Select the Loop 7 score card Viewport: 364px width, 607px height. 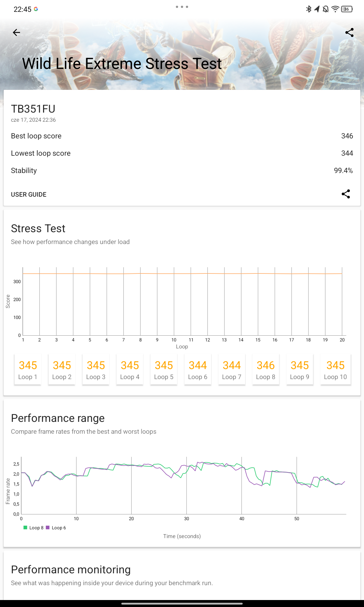click(x=231, y=369)
